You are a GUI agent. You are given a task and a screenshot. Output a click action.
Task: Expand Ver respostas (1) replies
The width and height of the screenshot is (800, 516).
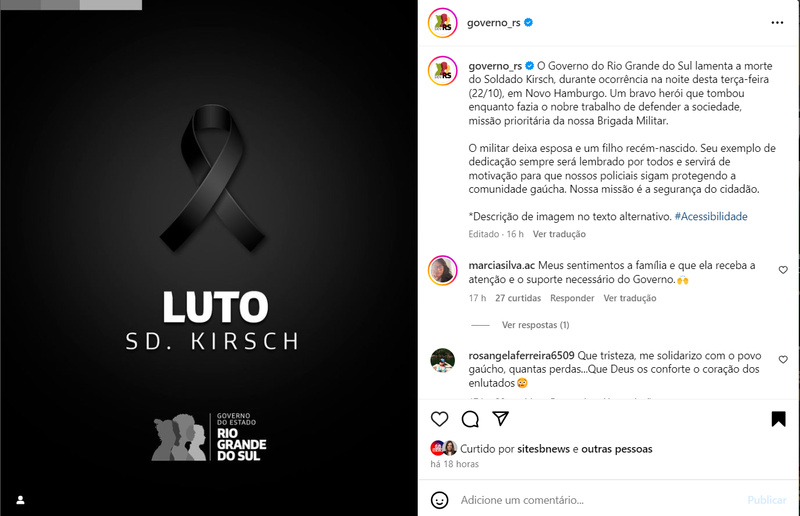(535, 325)
